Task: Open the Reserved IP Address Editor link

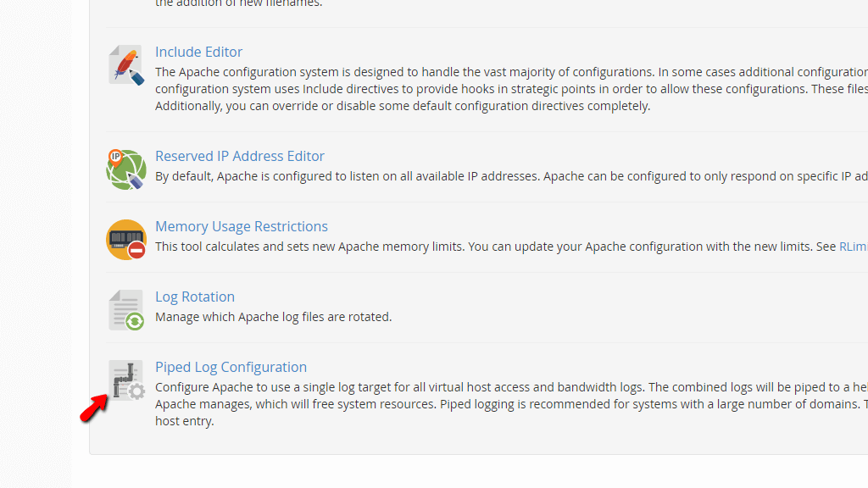Action: tap(240, 156)
